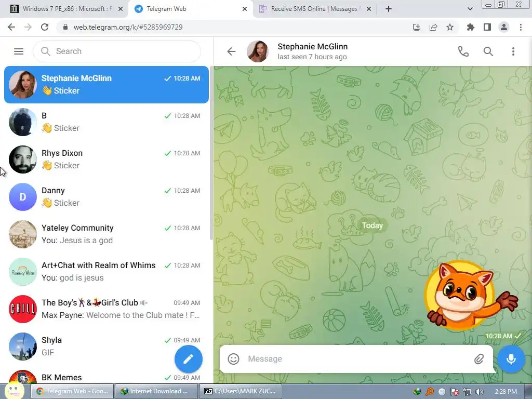Viewport: 532px width, 399px height.
Task: Share this page icon
Action: (433, 27)
